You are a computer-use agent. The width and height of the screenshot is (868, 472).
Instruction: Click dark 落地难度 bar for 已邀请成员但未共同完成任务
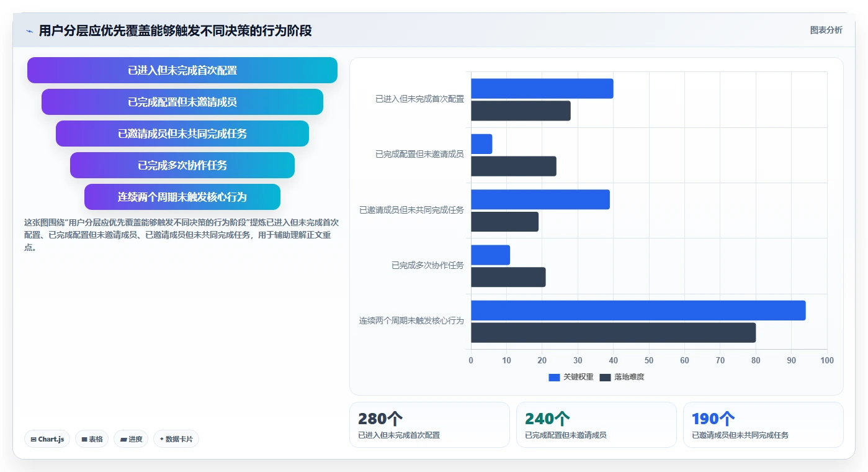click(504, 222)
